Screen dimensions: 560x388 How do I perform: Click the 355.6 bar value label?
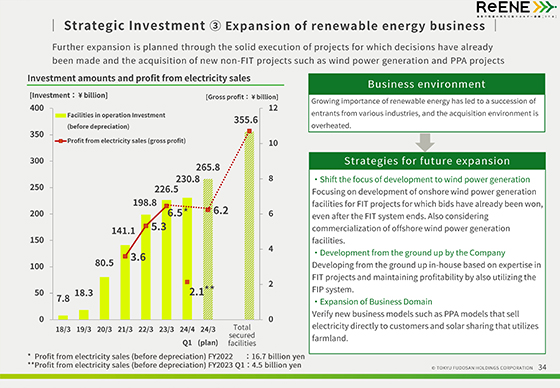click(x=246, y=120)
